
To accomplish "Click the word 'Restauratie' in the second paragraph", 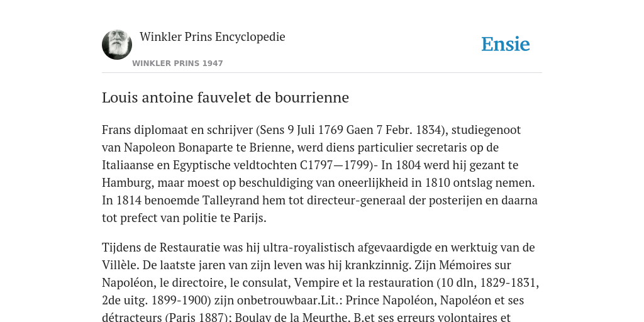I will tap(190, 248).
